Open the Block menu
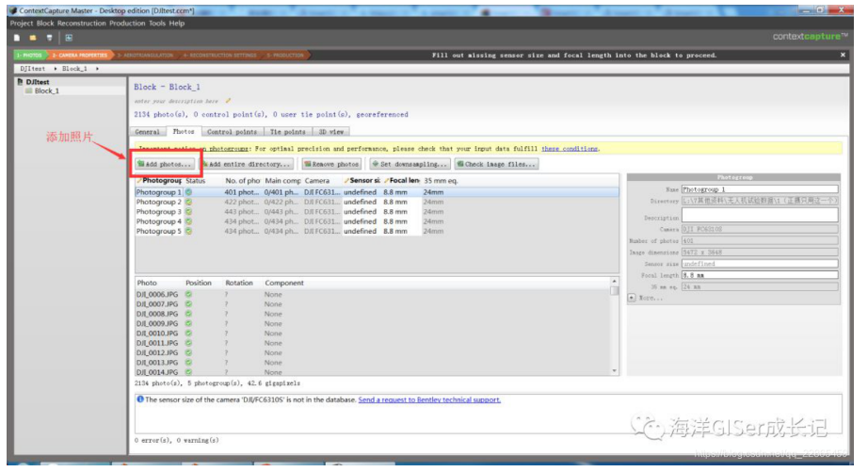868x472 pixels. [x=45, y=24]
